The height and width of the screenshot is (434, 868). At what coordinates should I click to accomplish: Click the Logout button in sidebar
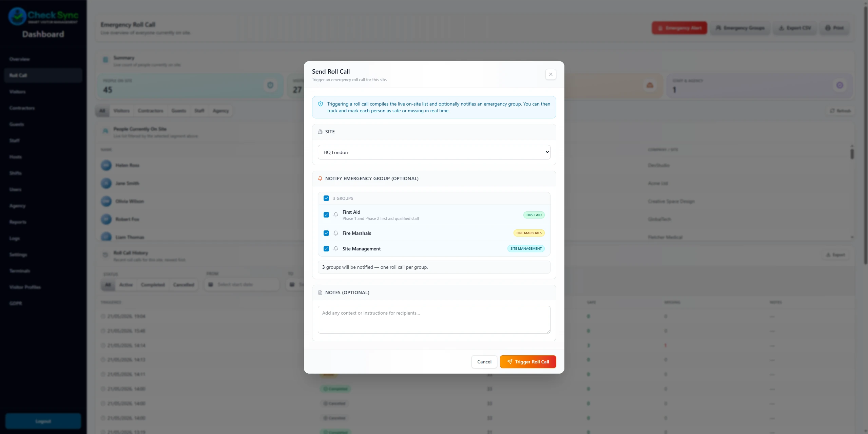coord(43,421)
